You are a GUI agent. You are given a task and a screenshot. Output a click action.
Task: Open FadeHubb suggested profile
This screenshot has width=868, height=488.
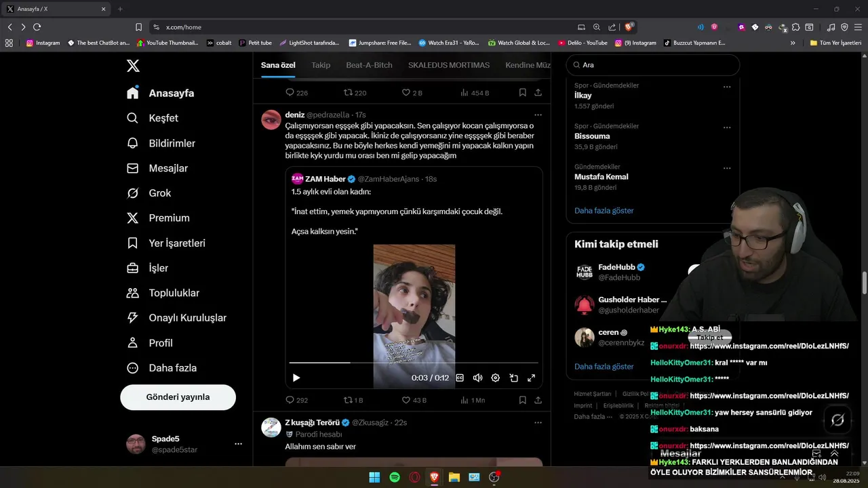(616, 267)
